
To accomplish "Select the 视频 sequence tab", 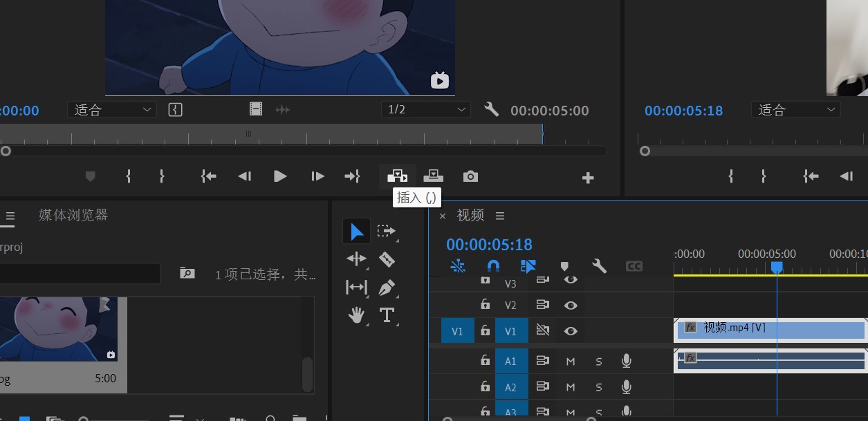I will [x=470, y=216].
